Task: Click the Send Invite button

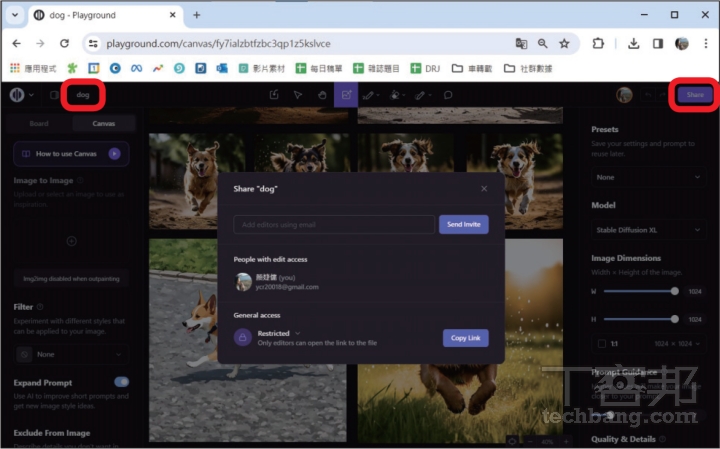Action: 464,224
